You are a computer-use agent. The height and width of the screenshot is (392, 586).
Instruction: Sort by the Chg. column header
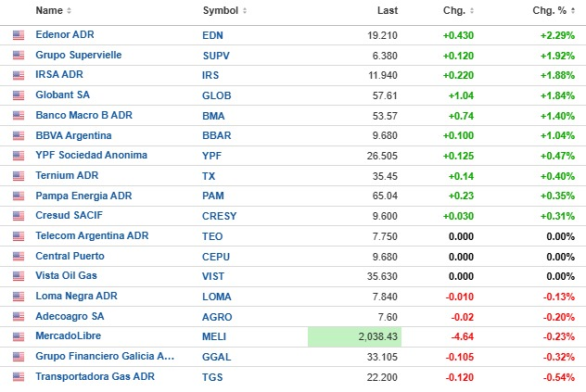pos(458,10)
